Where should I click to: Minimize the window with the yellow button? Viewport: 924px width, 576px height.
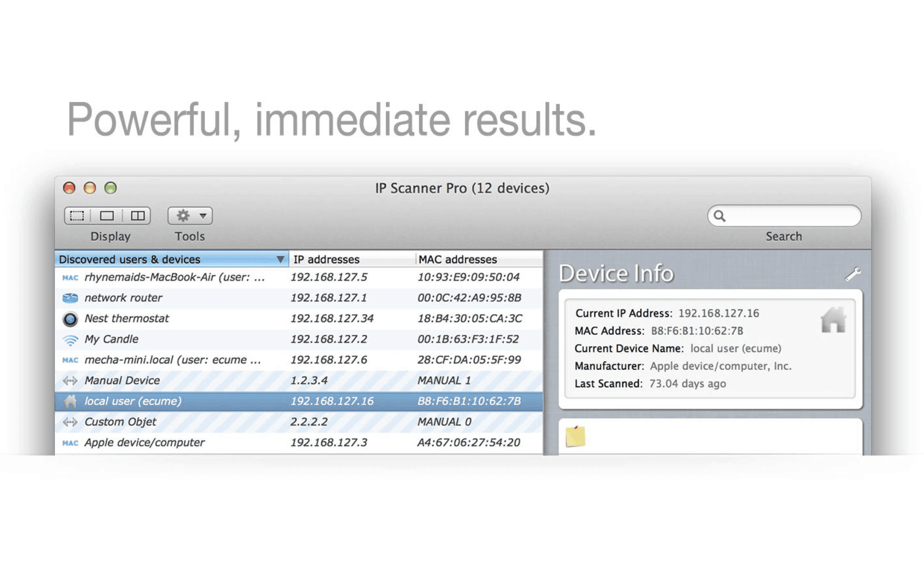pyautogui.click(x=90, y=188)
